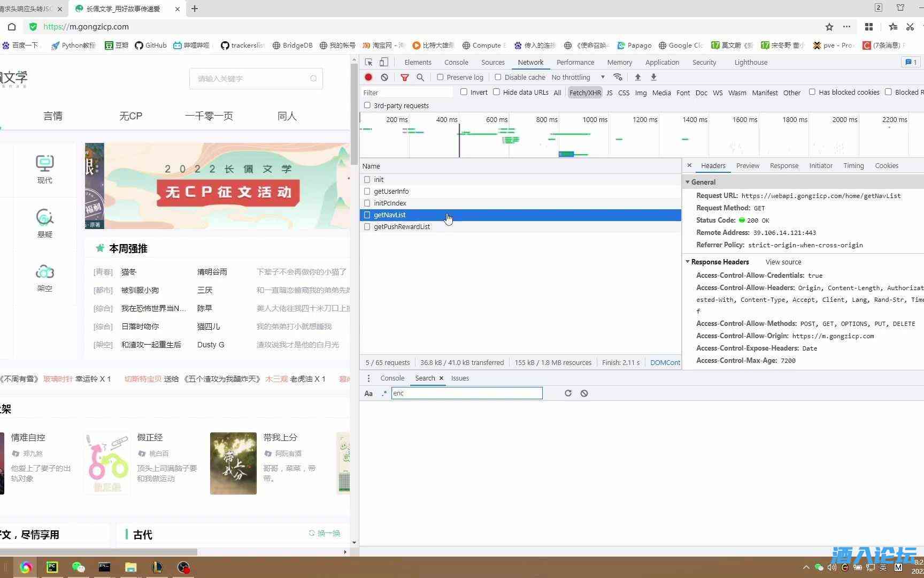Open the system volume control in taskbar
Viewport: 924px width, 578px height.
point(831,567)
